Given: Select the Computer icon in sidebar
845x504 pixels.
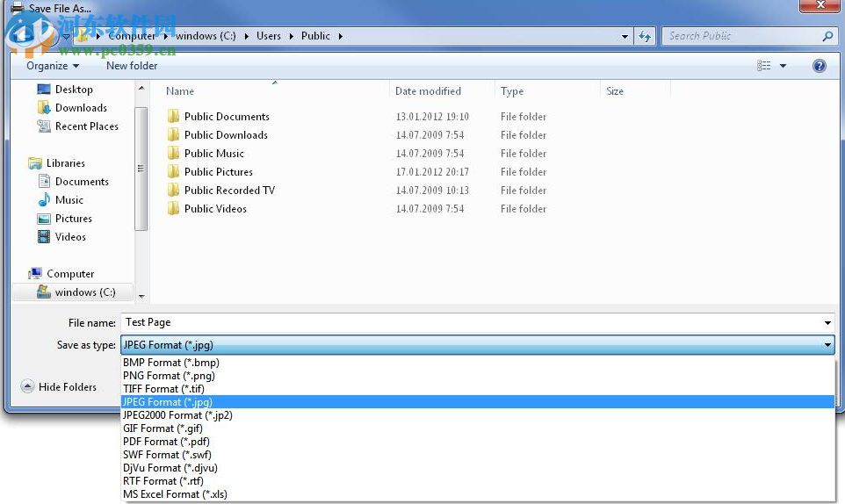Looking at the screenshot, I should pos(35,274).
